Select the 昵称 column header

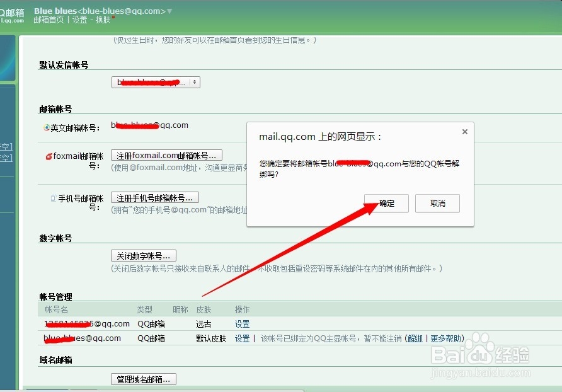[180, 309]
